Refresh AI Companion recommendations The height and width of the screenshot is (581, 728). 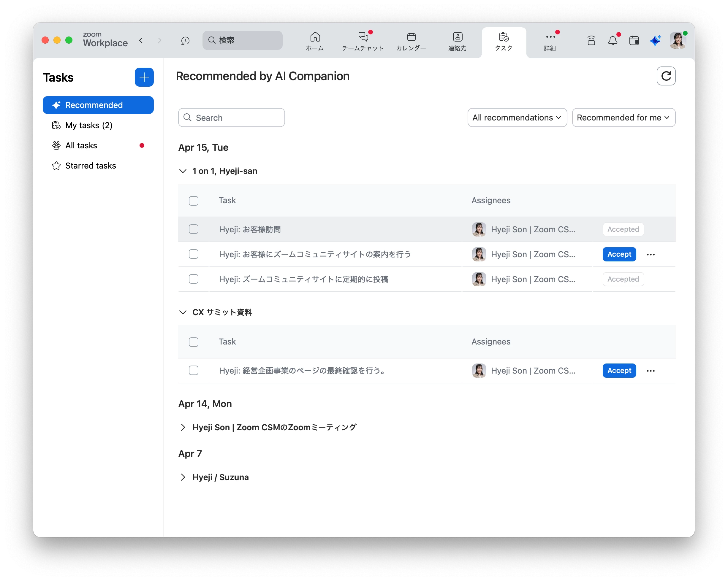666,76
